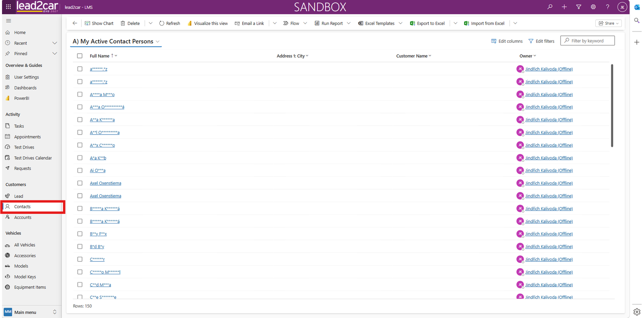Screen dimensions: 644x318
Task: Click the search magnifier in header
Action: [x=550, y=7]
